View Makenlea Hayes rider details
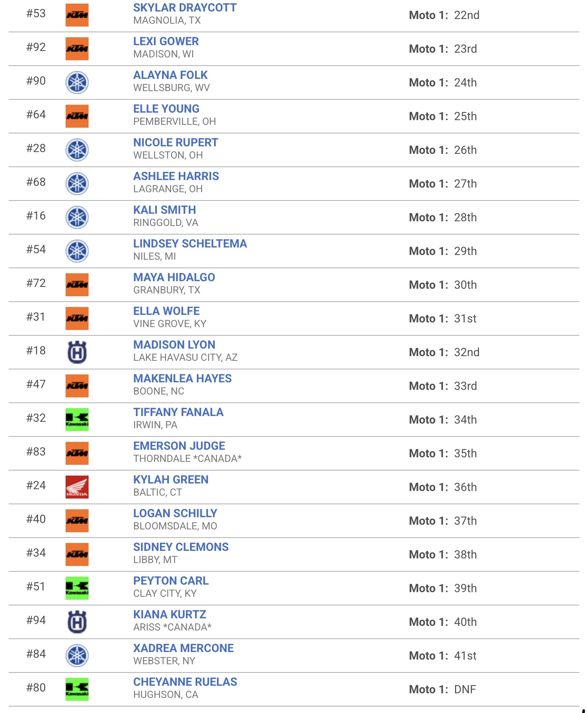588x713 pixels. [182, 378]
